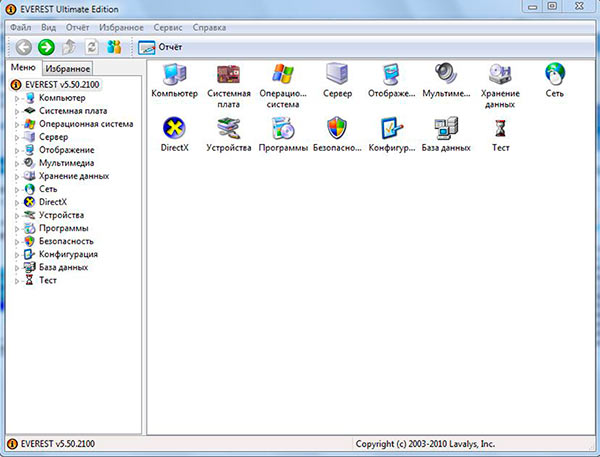Click the Copyright Lavalys status bar text
Image resolution: width=600 pixels, height=457 pixels.
pos(425,444)
